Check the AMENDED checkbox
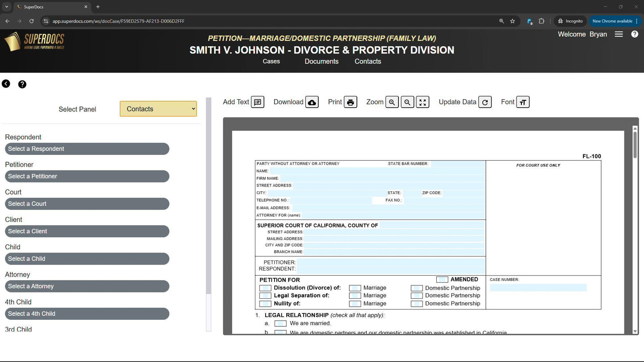Screen dimensions: 644x362 tap(442, 280)
